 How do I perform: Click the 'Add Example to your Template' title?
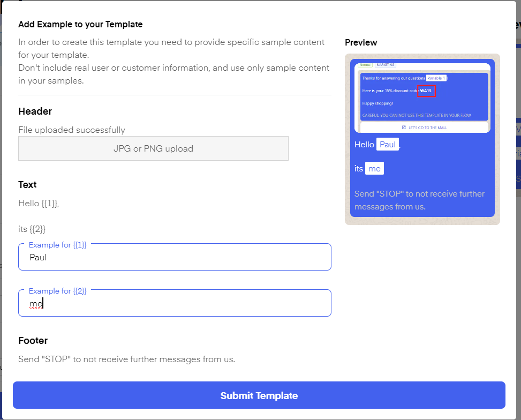80,24
